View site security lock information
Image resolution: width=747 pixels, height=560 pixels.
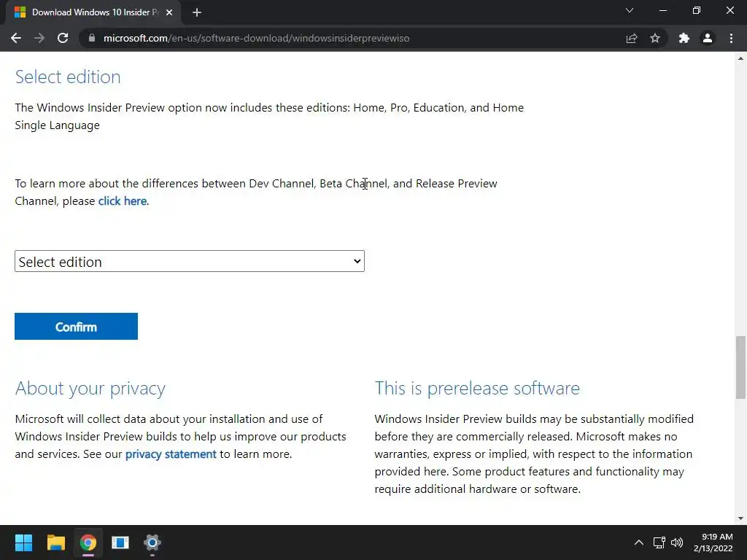click(92, 38)
